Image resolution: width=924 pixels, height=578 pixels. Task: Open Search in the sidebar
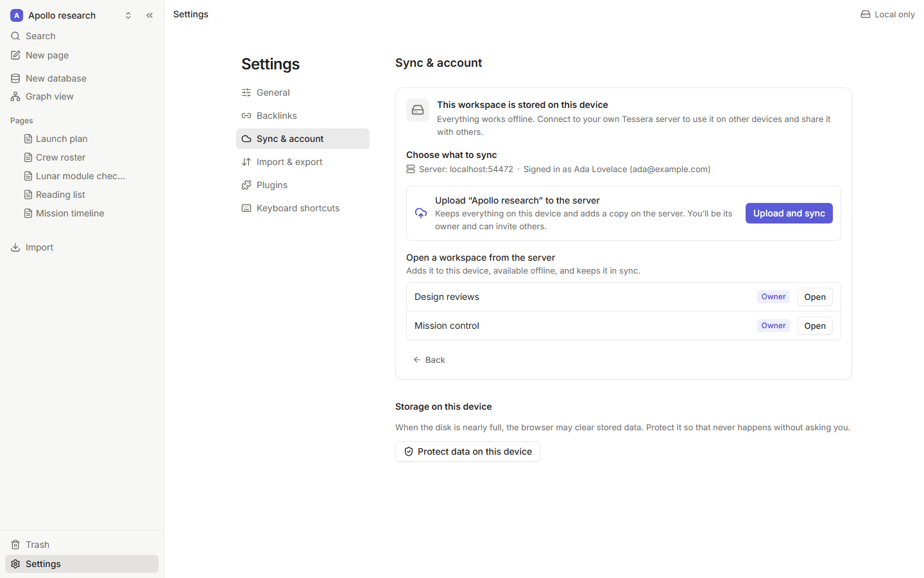coord(81,36)
